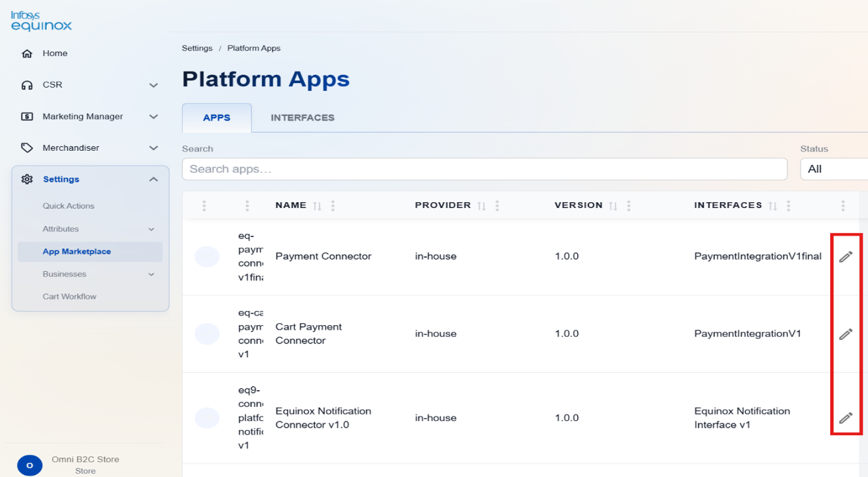
Task: Expand the Marketing Manager chevron
Action: [x=154, y=116]
